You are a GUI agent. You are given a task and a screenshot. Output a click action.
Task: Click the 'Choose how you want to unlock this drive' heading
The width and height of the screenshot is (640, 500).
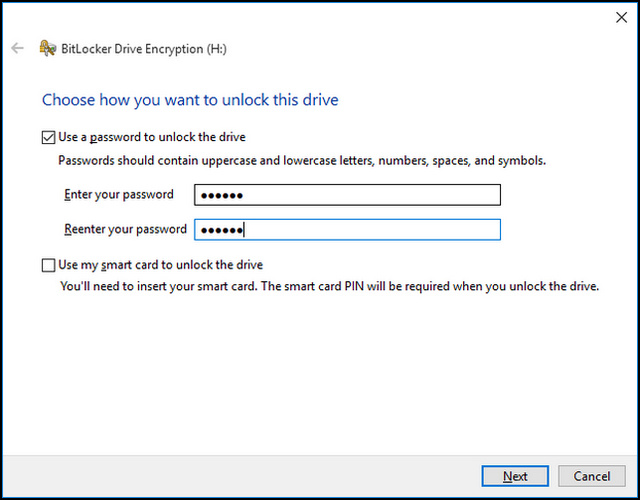pyautogui.click(x=190, y=100)
